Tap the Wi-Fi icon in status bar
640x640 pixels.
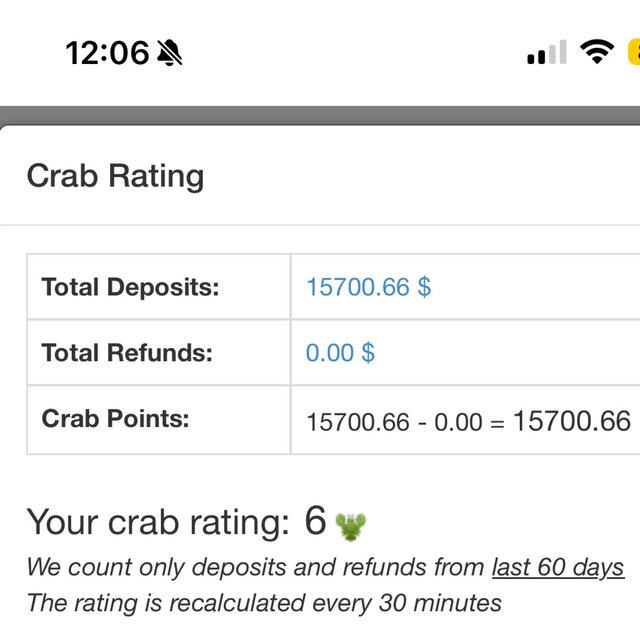pyautogui.click(x=597, y=52)
